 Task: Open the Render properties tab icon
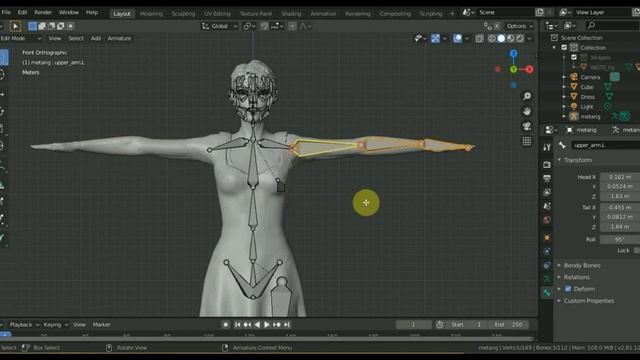[547, 164]
